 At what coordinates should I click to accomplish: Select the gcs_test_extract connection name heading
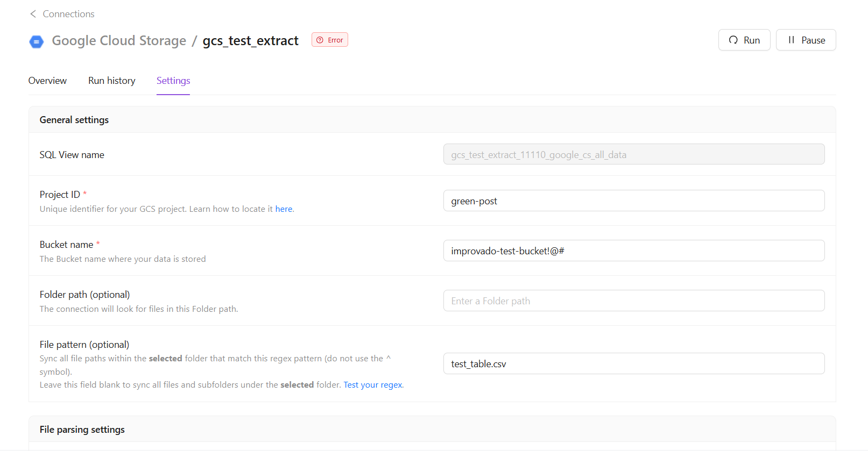250,41
